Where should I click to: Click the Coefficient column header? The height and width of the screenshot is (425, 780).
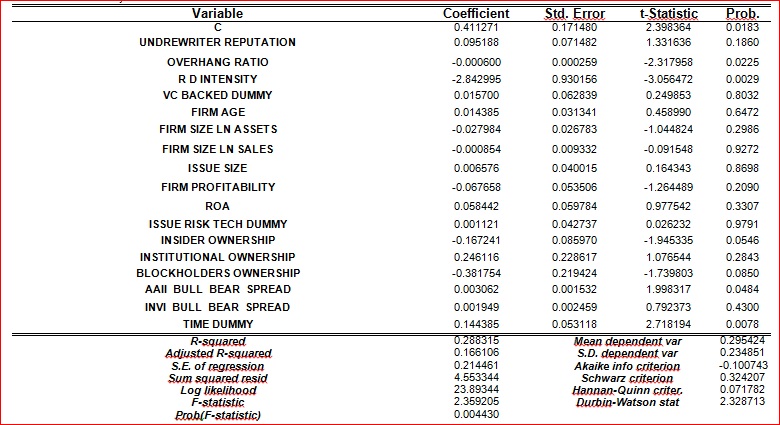(476, 14)
